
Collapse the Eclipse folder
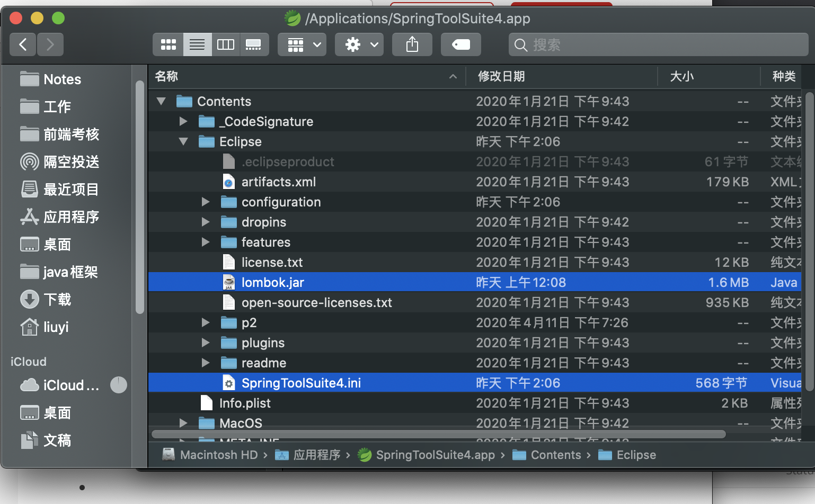(x=183, y=141)
